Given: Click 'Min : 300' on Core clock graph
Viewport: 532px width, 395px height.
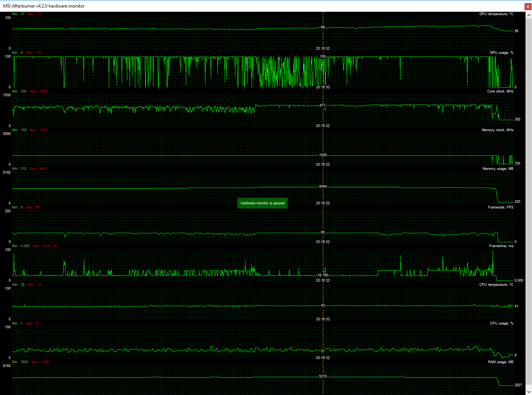Looking at the screenshot, I should pyautogui.click(x=19, y=91).
